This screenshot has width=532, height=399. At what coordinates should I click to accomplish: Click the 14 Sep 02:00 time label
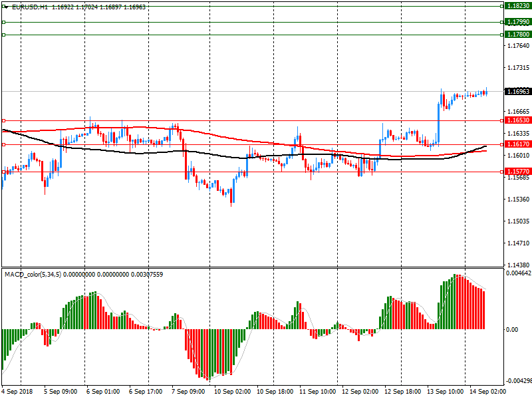tap(487, 392)
